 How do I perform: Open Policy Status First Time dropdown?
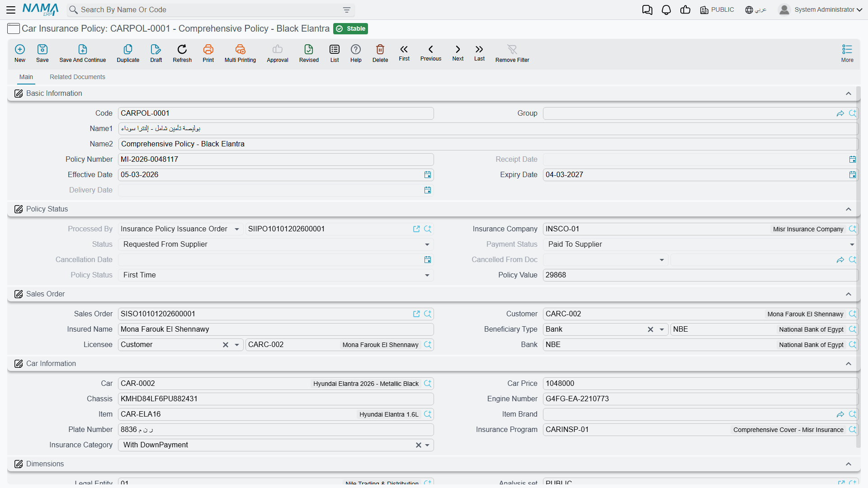(427, 275)
